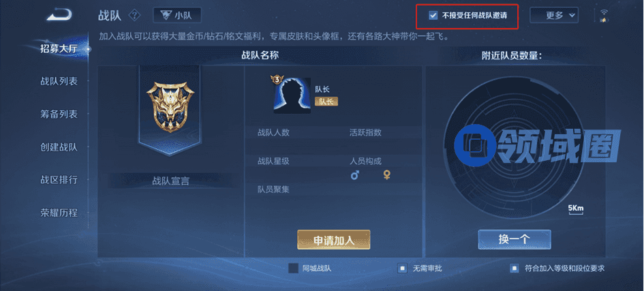The height and width of the screenshot is (291, 644).
Task: Click the 申请加入 button
Action: click(x=333, y=240)
